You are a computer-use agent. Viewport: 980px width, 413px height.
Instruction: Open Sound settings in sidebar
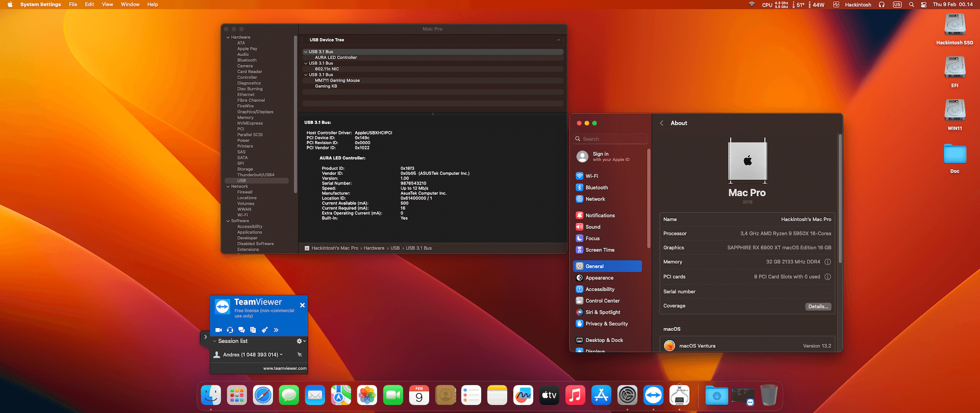tap(607, 227)
